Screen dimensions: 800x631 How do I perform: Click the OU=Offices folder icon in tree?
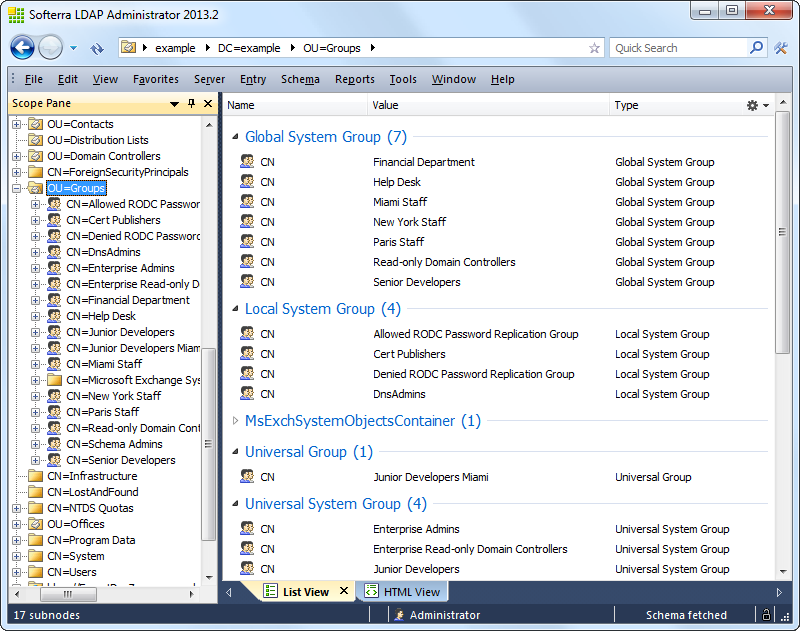pos(35,524)
